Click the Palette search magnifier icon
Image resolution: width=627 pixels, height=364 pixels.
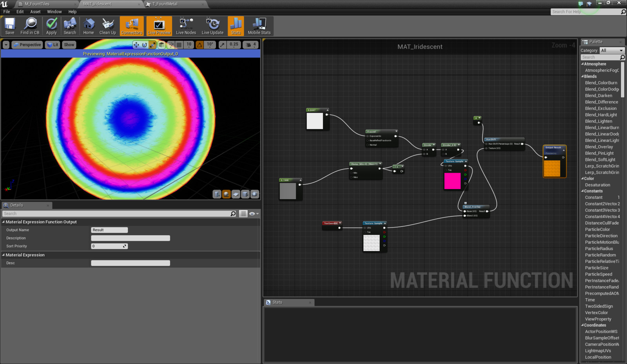pos(622,57)
